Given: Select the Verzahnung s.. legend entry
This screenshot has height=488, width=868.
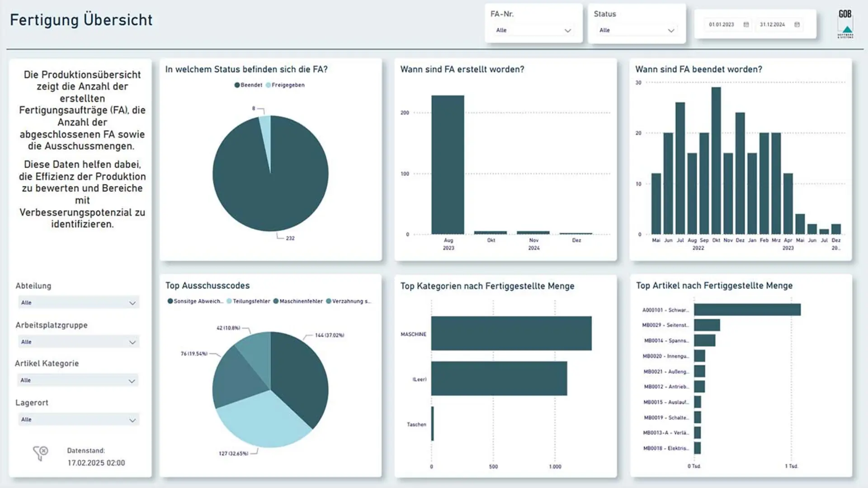Looking at the screenshot, I should (x=348, y=301).
